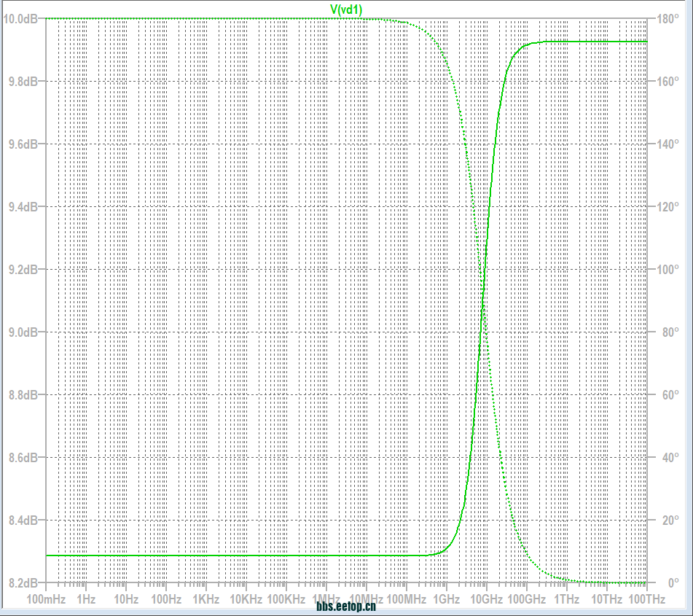Click the 1GHz label on frequency axis

click(x=446, y=599)
